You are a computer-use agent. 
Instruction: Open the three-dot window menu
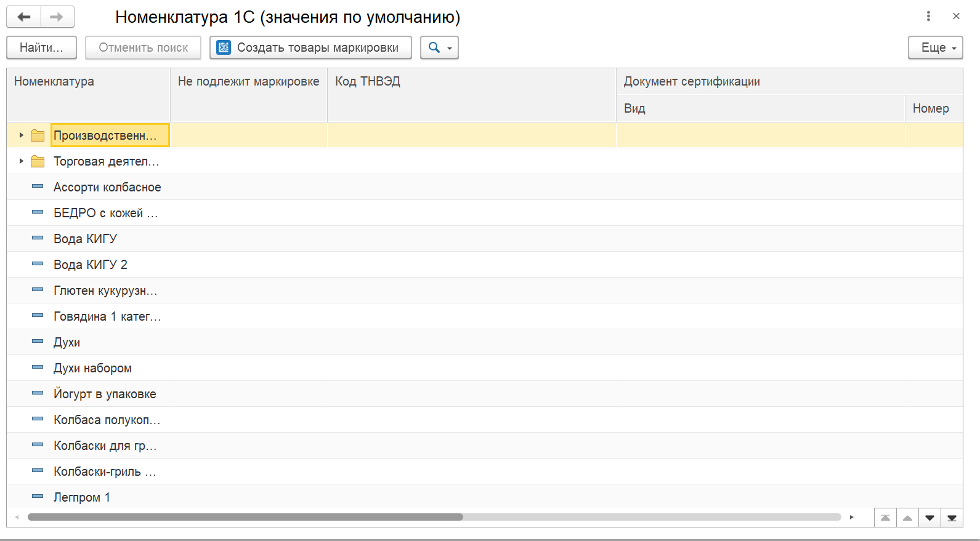[928, 17]
